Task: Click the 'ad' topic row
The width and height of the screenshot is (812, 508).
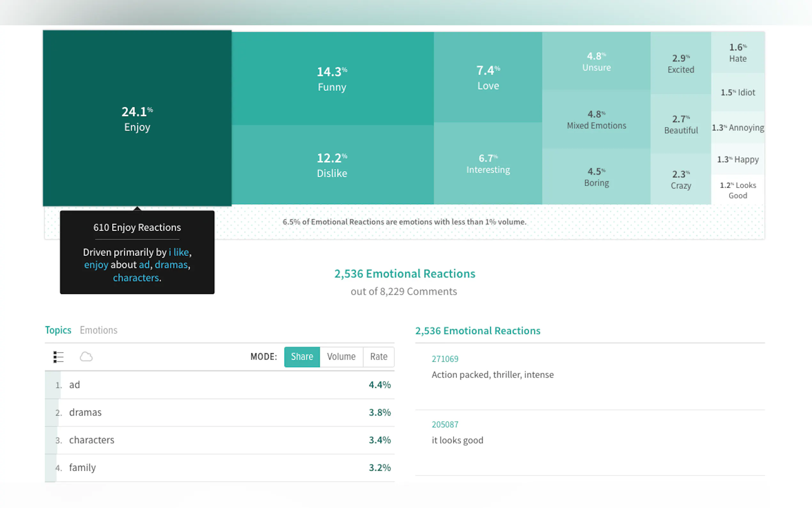Action: click(x=219, y=385)
